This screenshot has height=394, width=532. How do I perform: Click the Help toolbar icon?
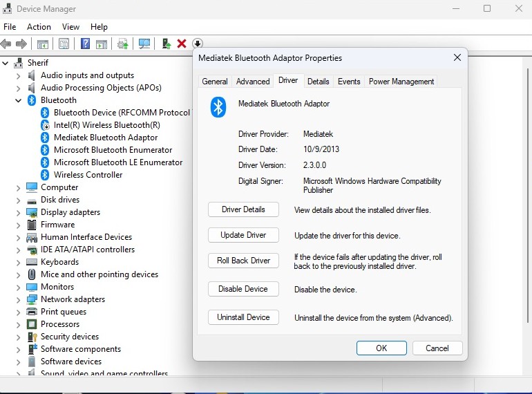[x=85, y=44]
